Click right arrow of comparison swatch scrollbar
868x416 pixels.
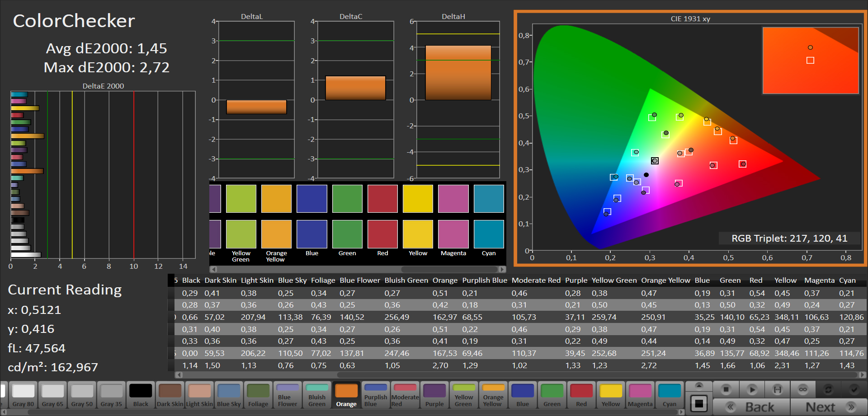[502, 269]
